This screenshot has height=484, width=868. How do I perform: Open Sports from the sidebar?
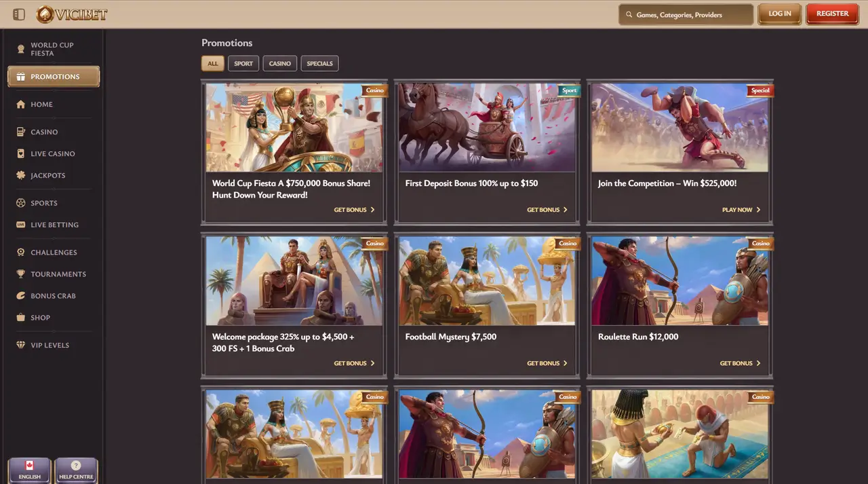pyautogui.click(x=54, y=203)
